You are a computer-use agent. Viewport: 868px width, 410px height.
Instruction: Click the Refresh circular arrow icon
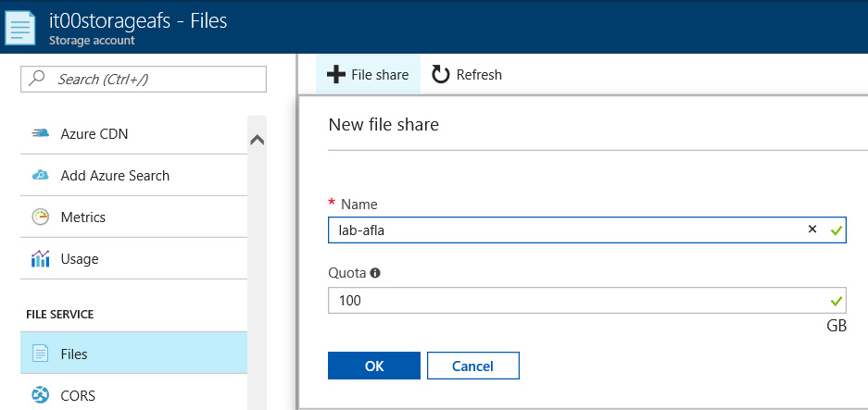click(441, 74)
